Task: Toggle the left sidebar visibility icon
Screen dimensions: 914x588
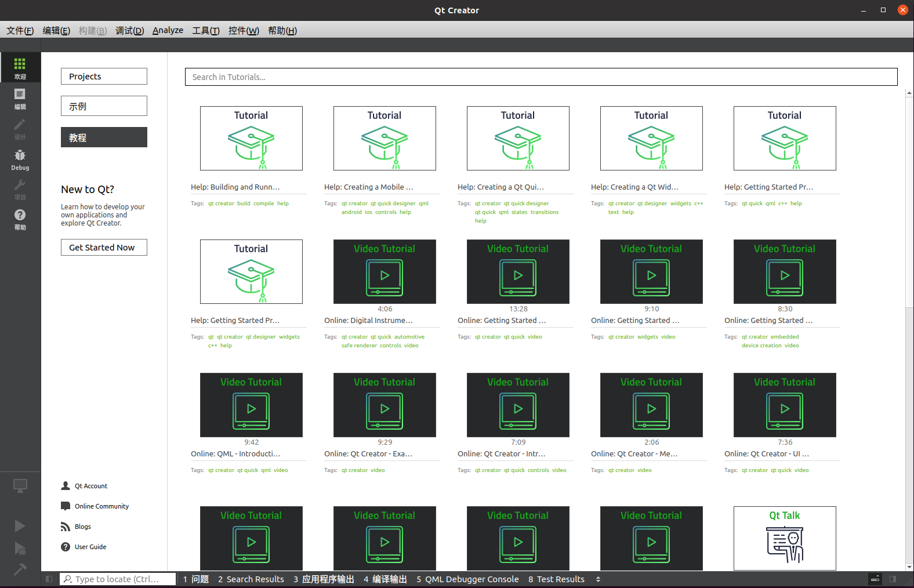Action: coord(49,579)
